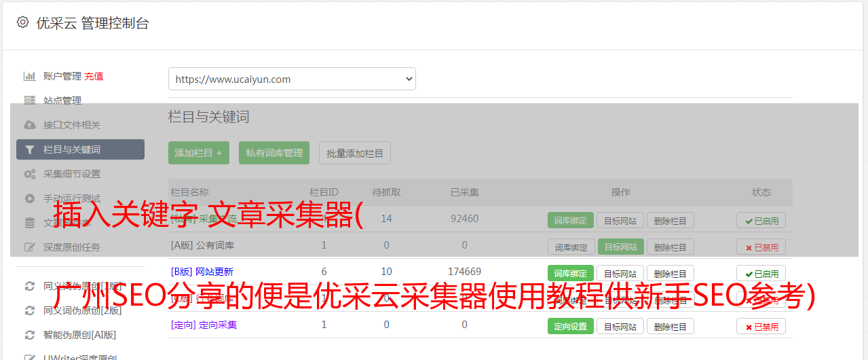The width and height of the screenshot is (868, 360).
Task: Click 删除栏目 for [A版] 公有词库
Action: pos(670,247)
